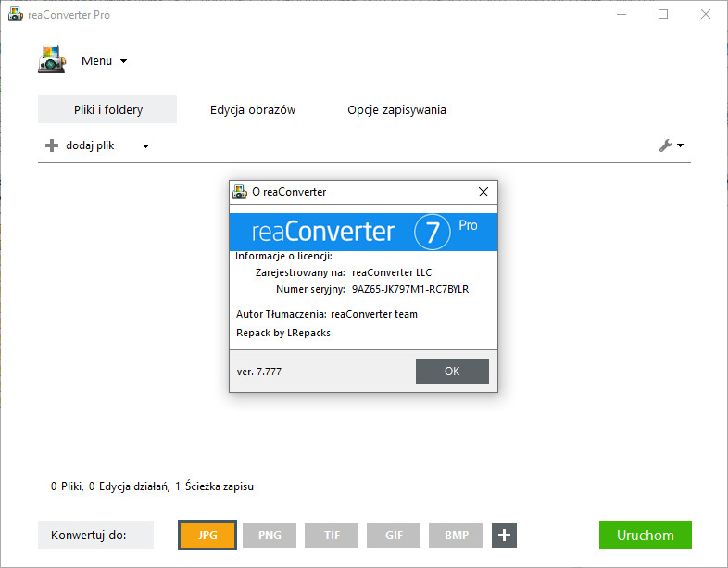Select JPG as output format
Screen dimensions: 728x568
(207, 535)
